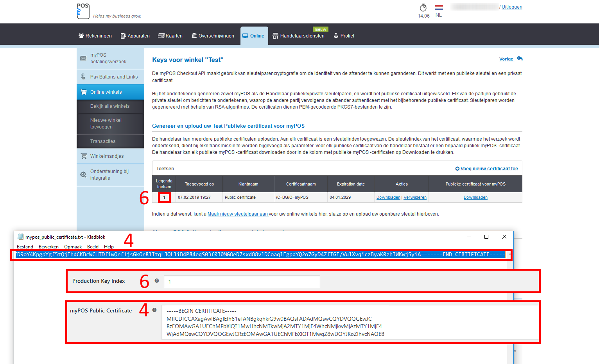Open the Dutch flag language selector
This screenshot has height=364, width=599.
[x=439, y=8]
